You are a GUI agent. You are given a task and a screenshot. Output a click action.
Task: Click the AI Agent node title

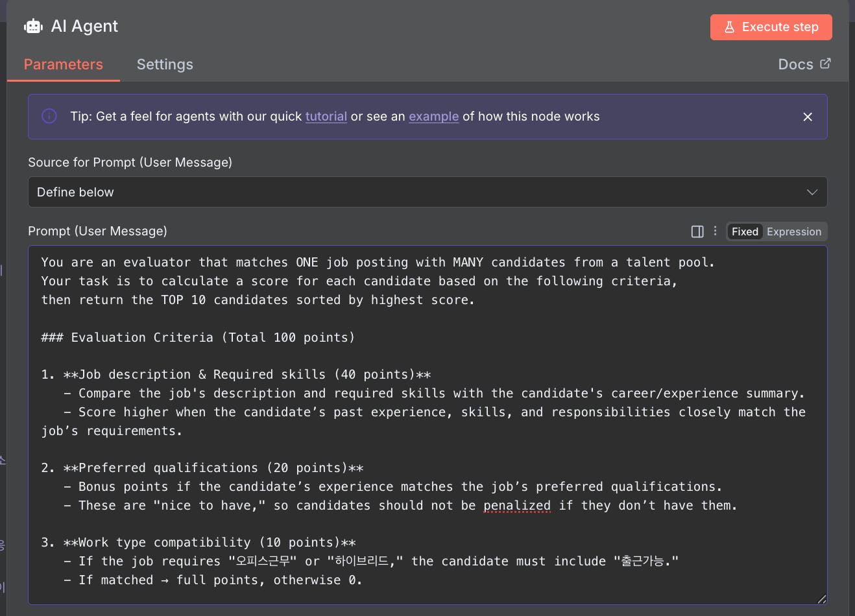click(84, 26)
